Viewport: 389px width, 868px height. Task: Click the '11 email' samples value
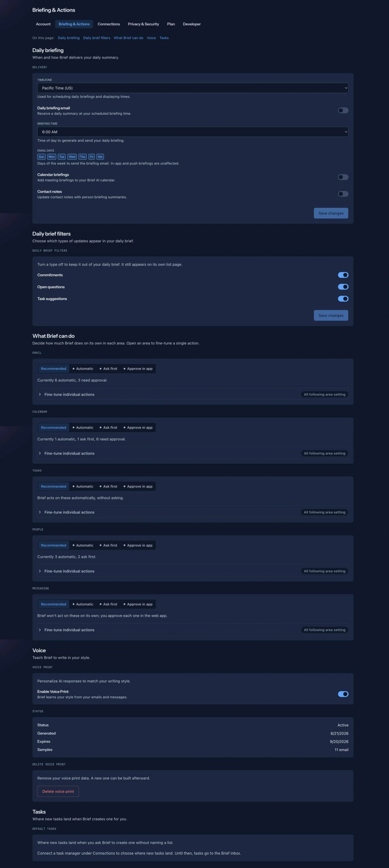click(342, 750)
